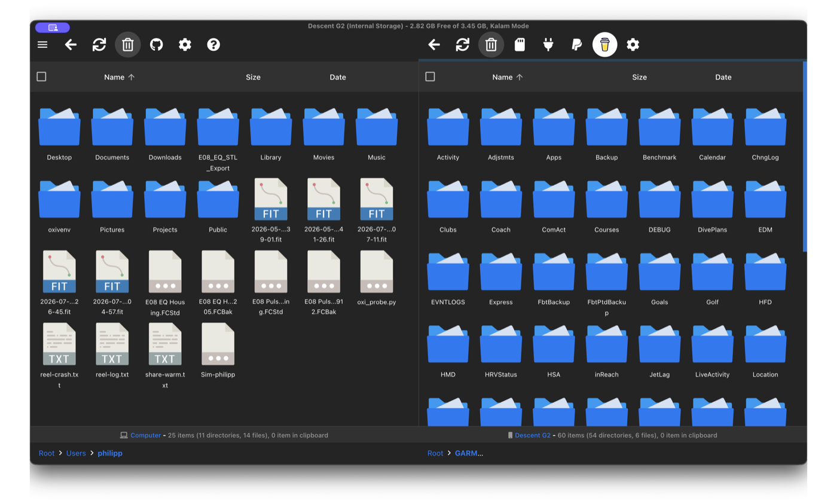This screenshot has width=837, height=504.
Task: Refresh the Computer pane listing
Action: point(99,44)
